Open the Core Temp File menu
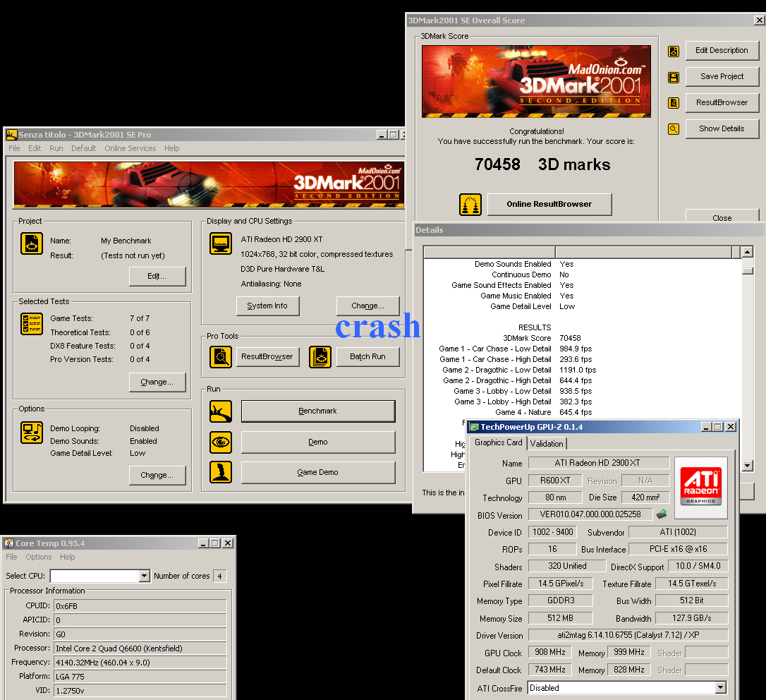The height and width of the screenshot is (700, 766). coord(11,557)
